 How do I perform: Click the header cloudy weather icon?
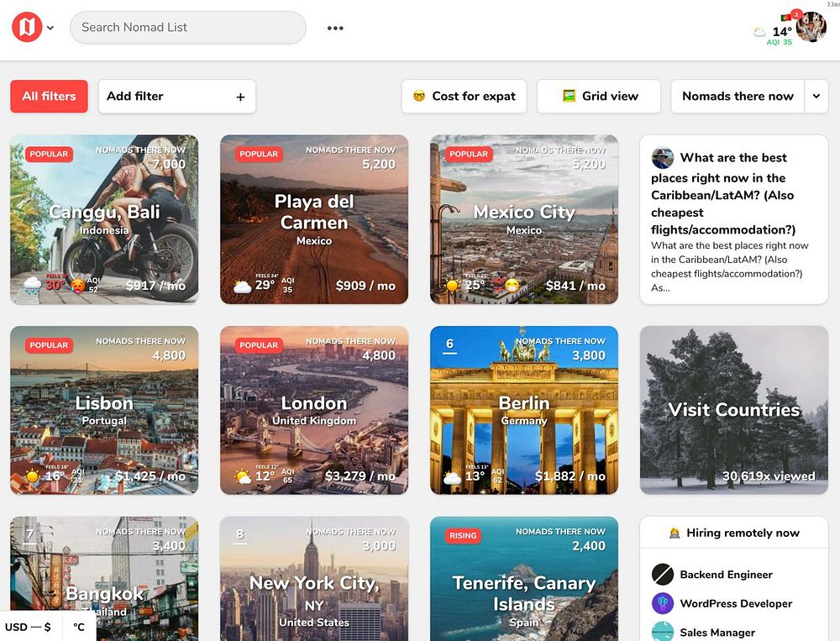[759, 32]
